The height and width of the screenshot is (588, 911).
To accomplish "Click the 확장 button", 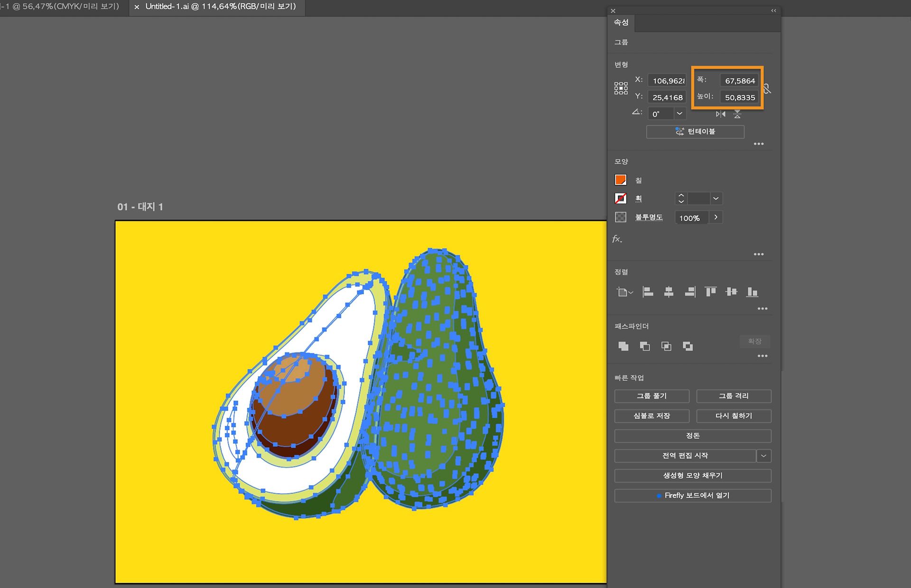I will 754,341.
